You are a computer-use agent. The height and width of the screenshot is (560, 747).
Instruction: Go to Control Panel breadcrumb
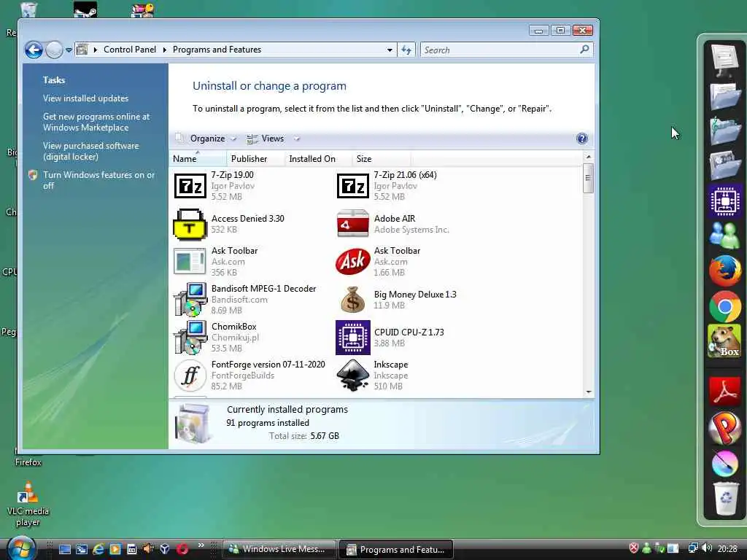click(x=130, y=50)
